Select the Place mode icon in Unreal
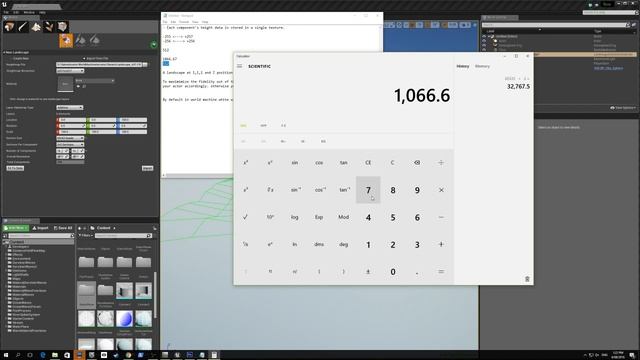Screen dimensions: 640x360 pyautogui.click(x=9, y=27)
